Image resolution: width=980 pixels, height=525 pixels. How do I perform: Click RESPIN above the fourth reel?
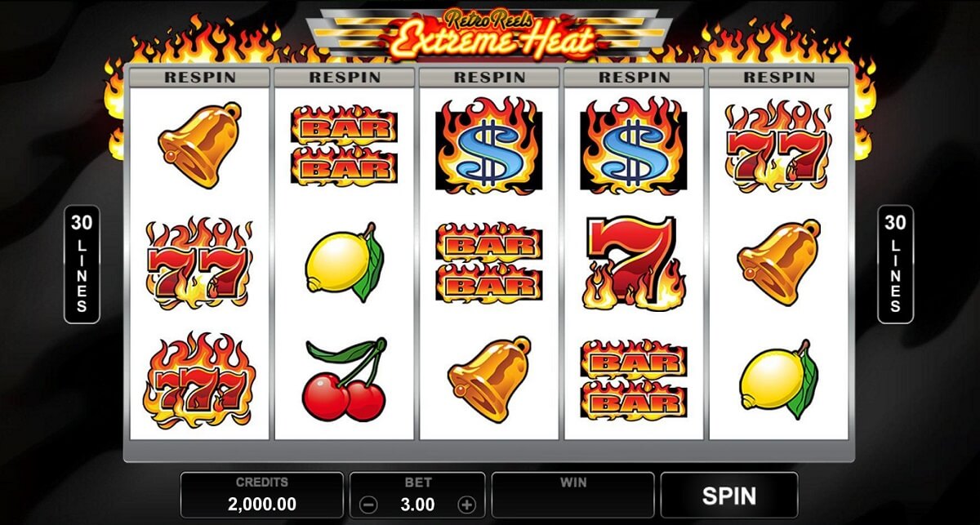634,78
